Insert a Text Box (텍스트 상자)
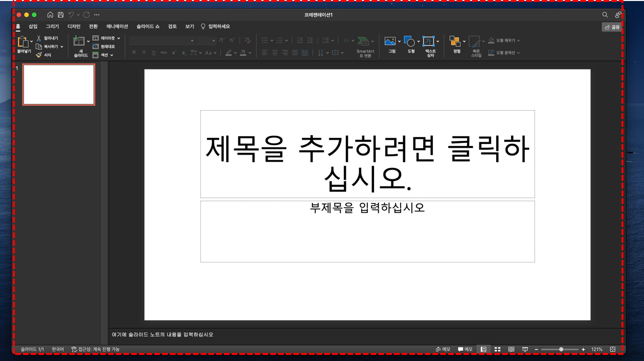This screenshot has height=361, width=644. (429, 41)
